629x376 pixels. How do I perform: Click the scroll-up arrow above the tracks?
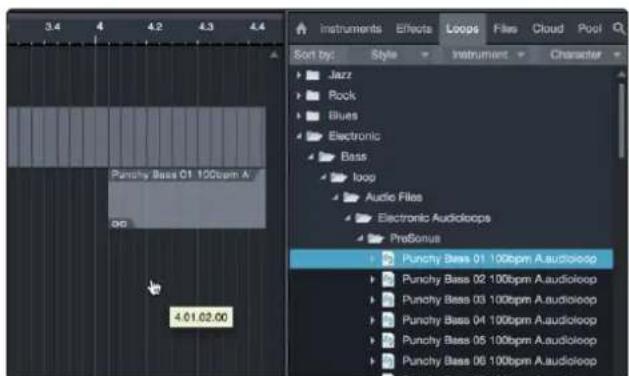point(274,55)
